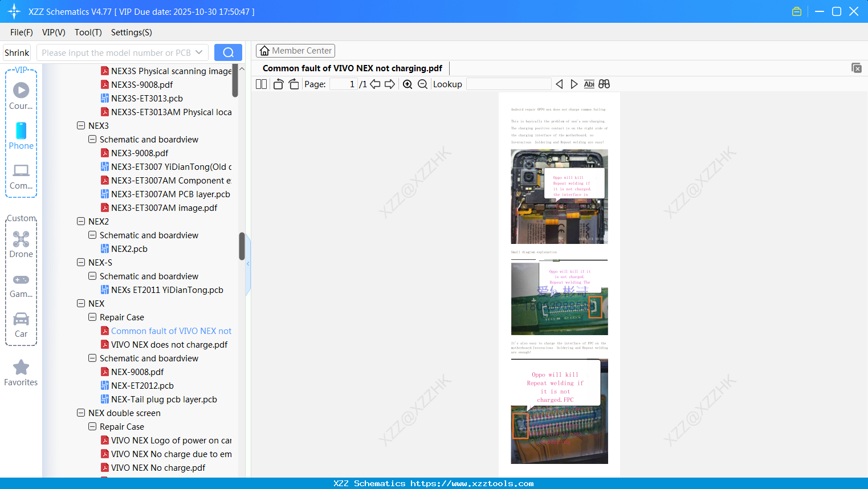Click the Abi text option icon
The height and width of the screenshot is (489, 868).
tap(589, 84)
